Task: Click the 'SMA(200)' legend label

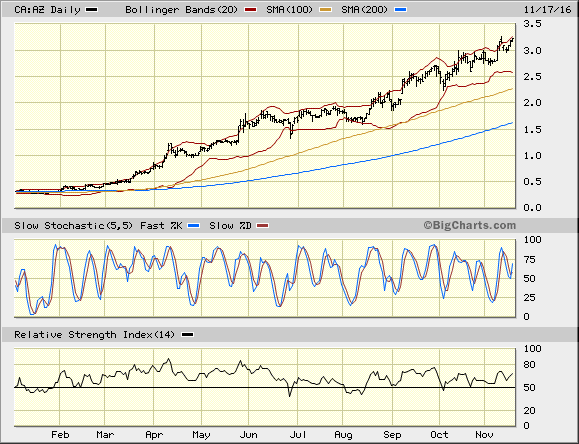Action: pos(364,10)
